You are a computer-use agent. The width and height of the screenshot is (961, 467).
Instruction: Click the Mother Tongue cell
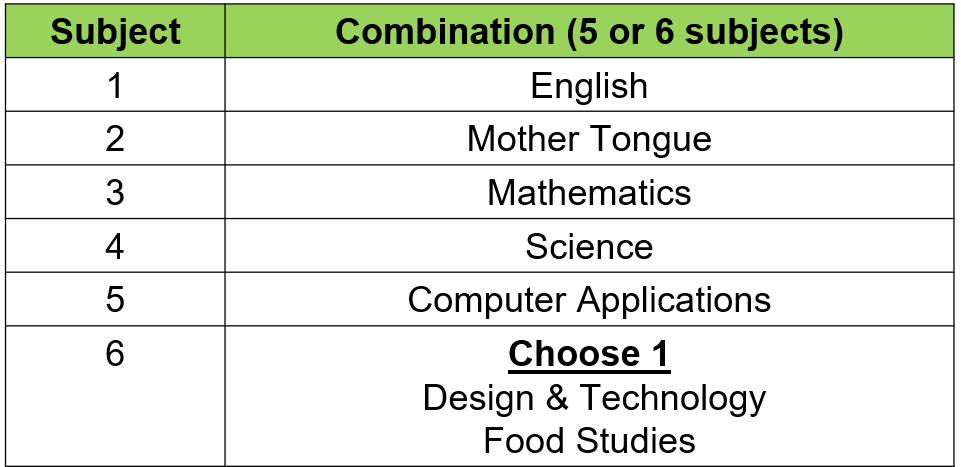[589, 139]
